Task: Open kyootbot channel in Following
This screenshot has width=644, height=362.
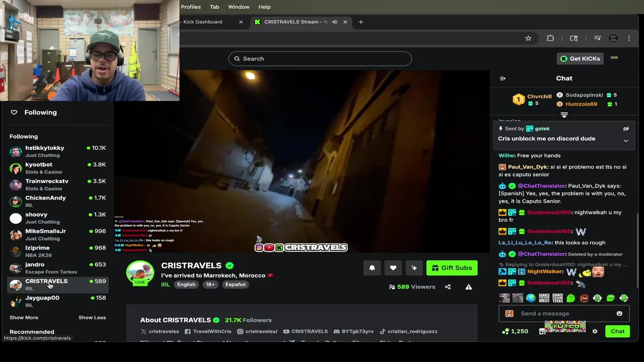Action: click(x=58, y=168)
